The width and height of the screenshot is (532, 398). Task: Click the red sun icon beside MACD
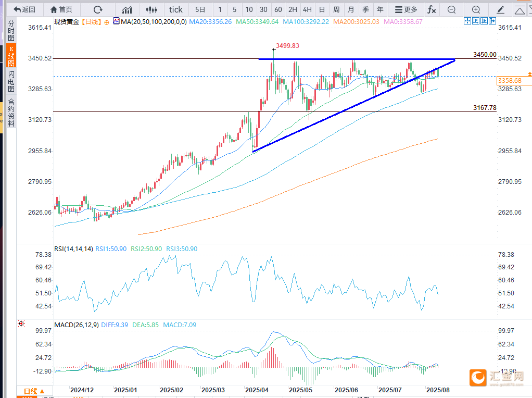(21, 324)
